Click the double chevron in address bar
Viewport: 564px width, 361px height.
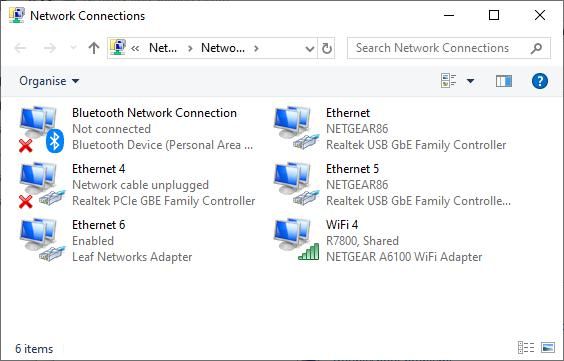click(135, 48)
